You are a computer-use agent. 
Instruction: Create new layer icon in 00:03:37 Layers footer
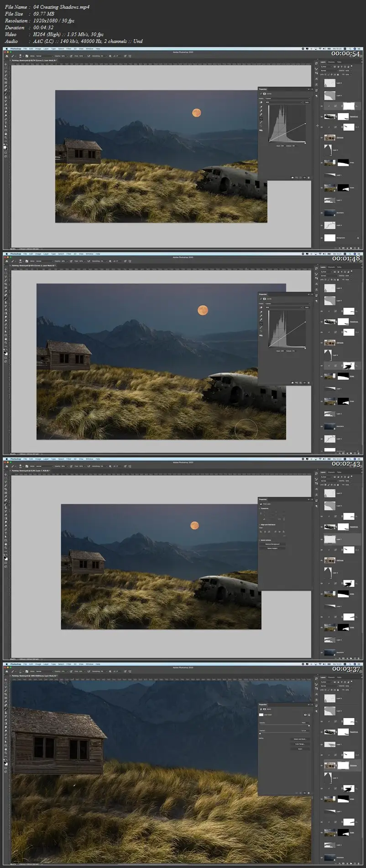click(355, 863)
